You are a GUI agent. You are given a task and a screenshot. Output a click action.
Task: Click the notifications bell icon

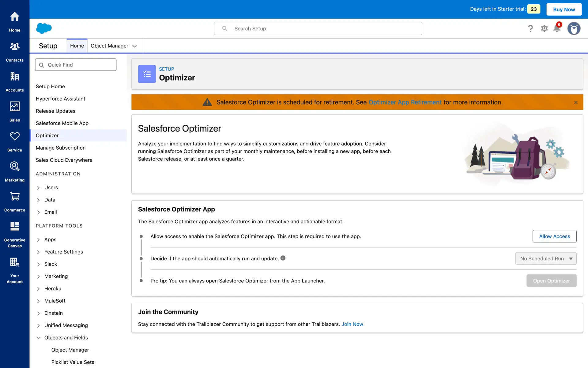tap(557, 29)
